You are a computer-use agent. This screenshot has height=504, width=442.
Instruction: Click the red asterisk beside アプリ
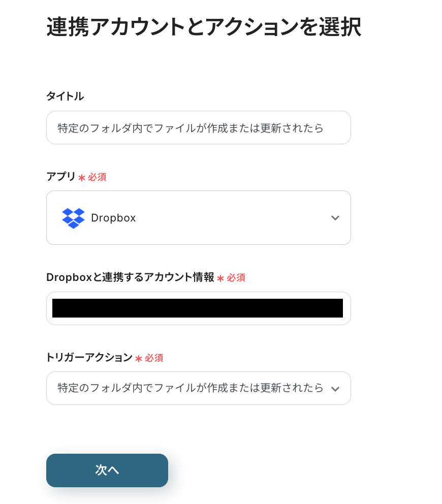82,178
